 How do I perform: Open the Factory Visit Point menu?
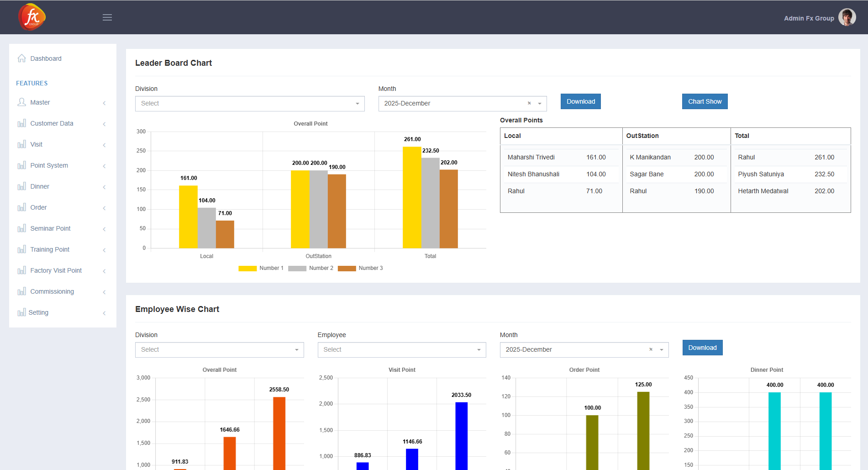56,270
